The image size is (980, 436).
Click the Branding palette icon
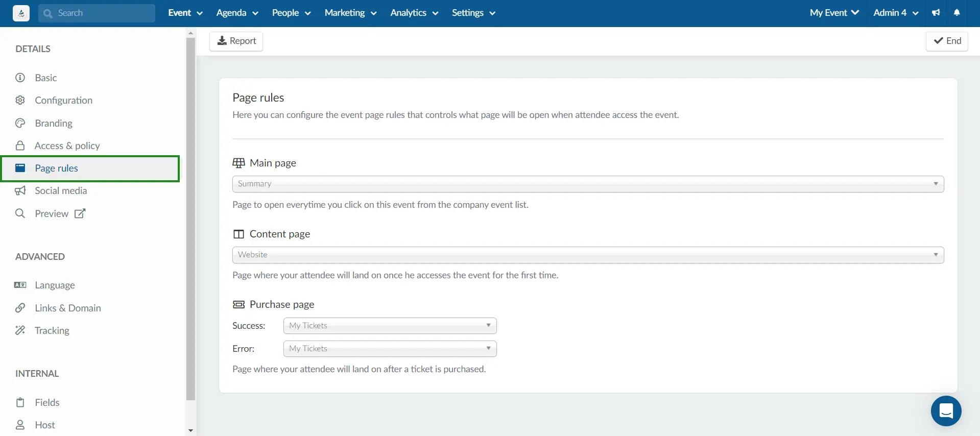pos(20,123)
